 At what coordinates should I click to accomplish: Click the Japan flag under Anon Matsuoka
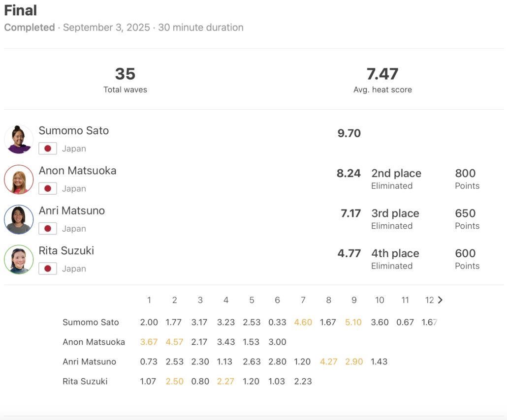coord(48,188)
